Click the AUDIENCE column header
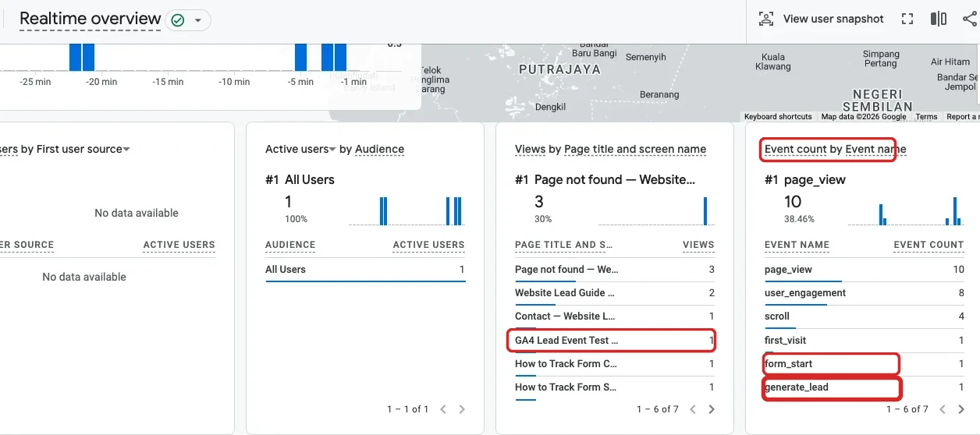This screenshot has height=435, width=980. pyautogui.click(x=290, y=245)
